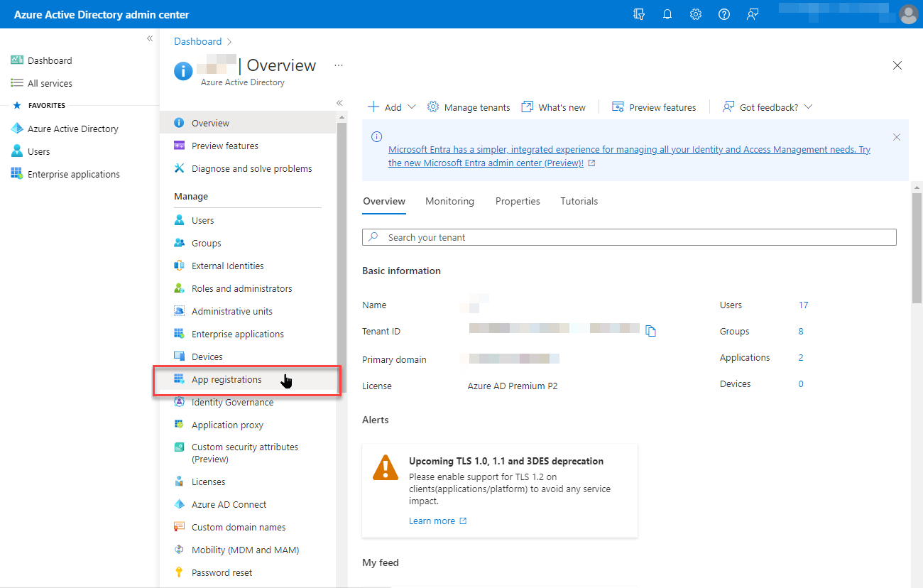923x588 pixels.
Task: Collapse the Azure AD resource menu
Action: [339, 103]
